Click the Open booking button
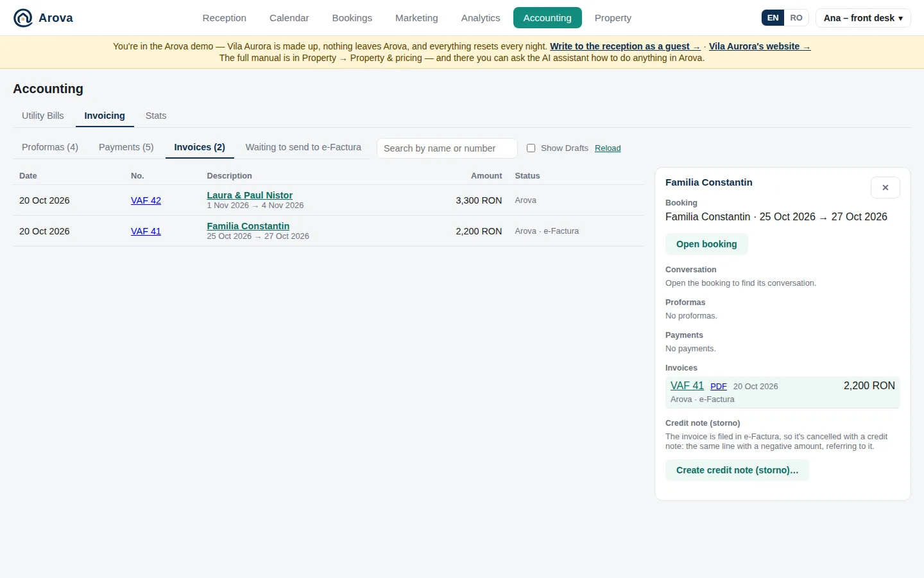 706,244
